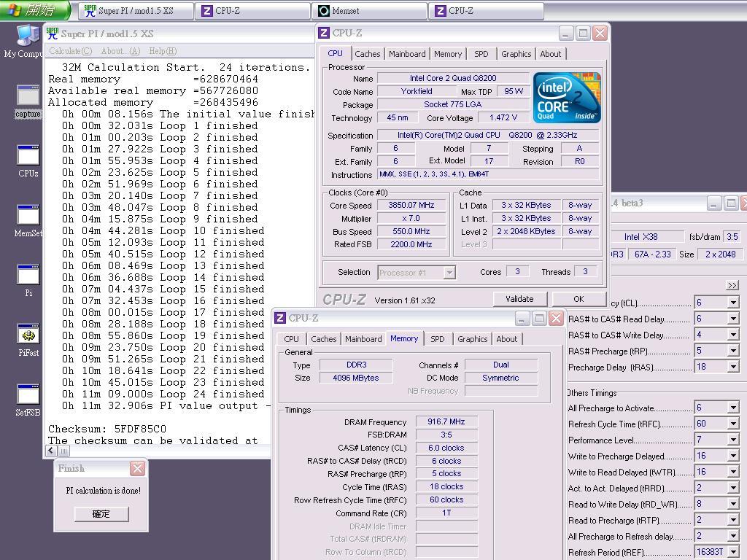Open Read to Precharge (tRTP) dropdown

click(733, 520)
